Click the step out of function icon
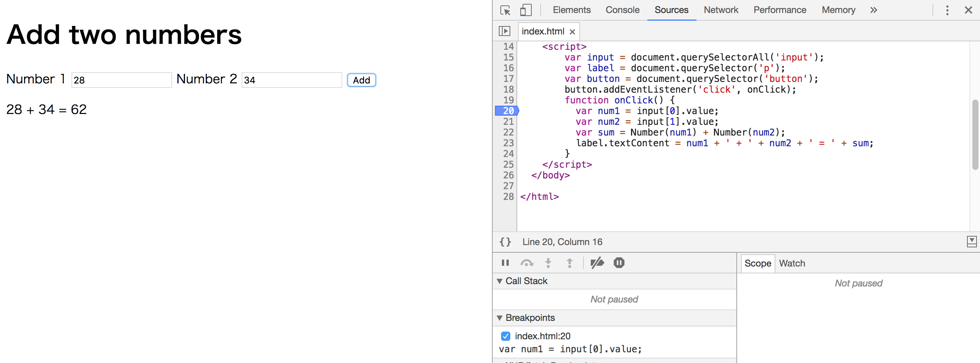This screenshot has width=980, height=363. click(x=569, y=263)
